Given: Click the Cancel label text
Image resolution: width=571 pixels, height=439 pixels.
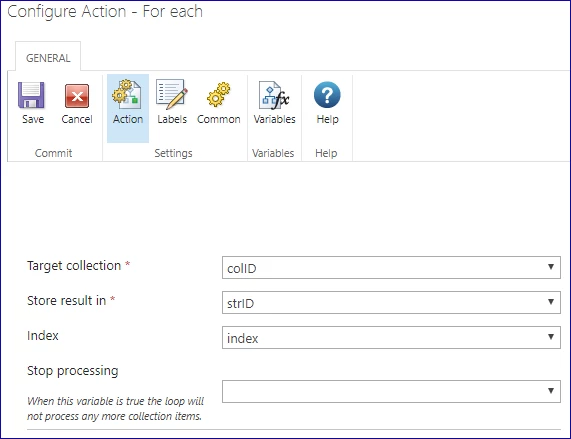Looking at the screenshot, I should tap(77, 119).
